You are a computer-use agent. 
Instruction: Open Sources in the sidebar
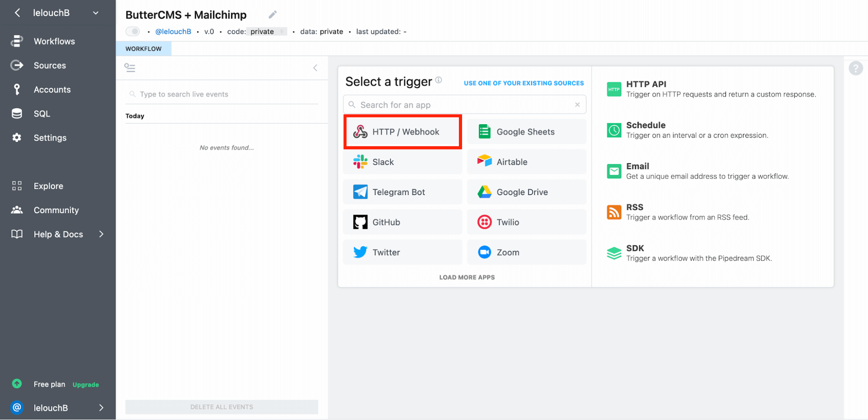(x=50, y=66)
